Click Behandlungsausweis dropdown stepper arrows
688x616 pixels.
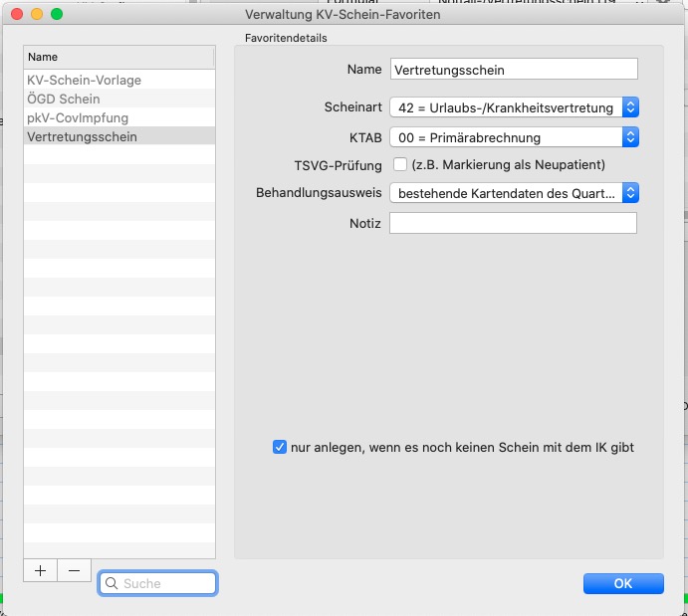630,193
